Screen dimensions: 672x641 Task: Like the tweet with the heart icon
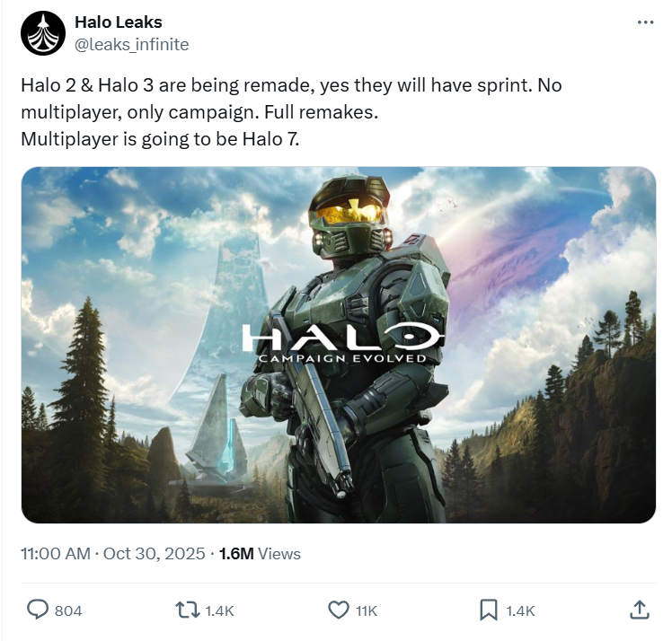tap(339, 610)
